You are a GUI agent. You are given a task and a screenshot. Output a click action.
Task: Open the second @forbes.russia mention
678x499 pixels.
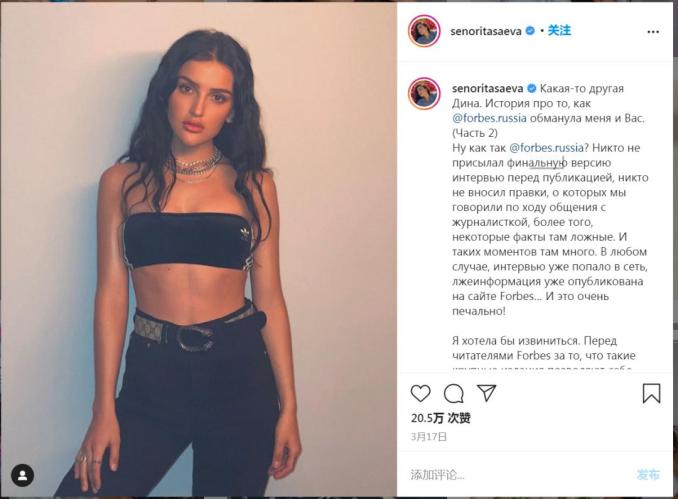click(547, 148)
